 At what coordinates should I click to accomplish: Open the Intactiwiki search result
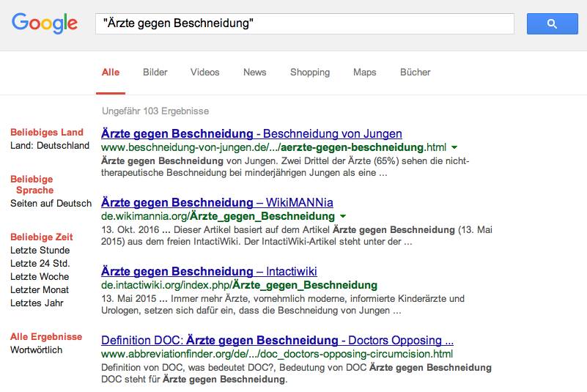point(209,272)
